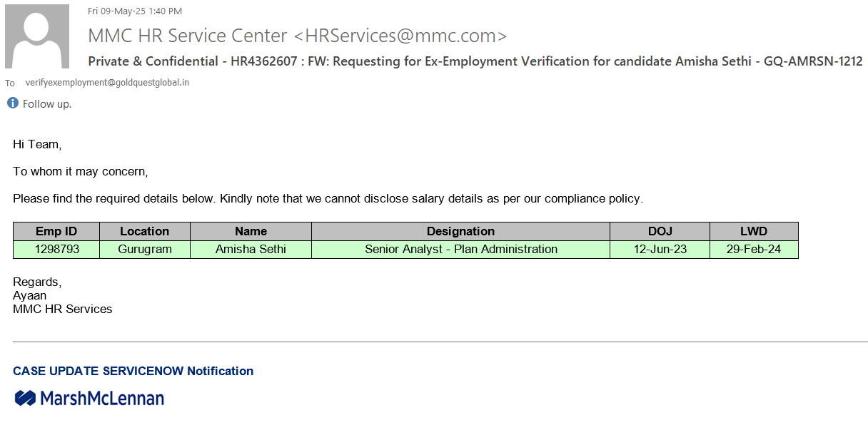This screenshot has width=868, height=435.
Task: Select the Gurugram location cell
Action: pos(144,250)
